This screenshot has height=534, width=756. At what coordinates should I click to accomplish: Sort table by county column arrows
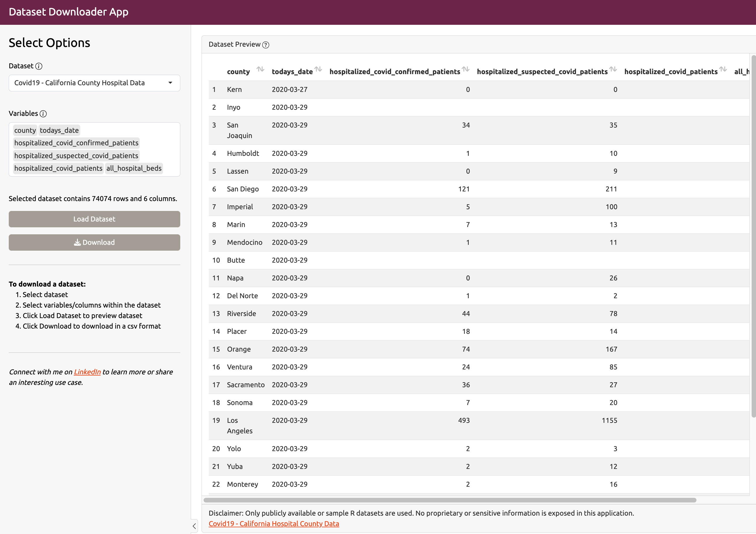click(260, 69)
